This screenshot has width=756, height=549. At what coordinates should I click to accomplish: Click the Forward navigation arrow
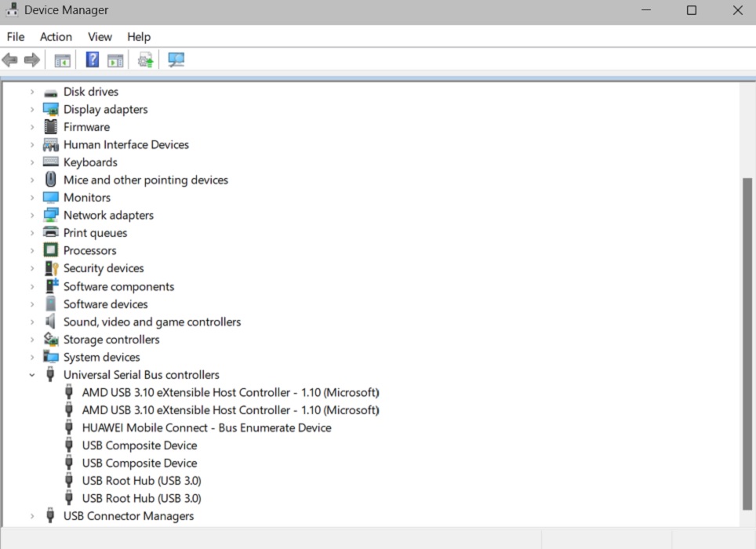tap(30, 59)
